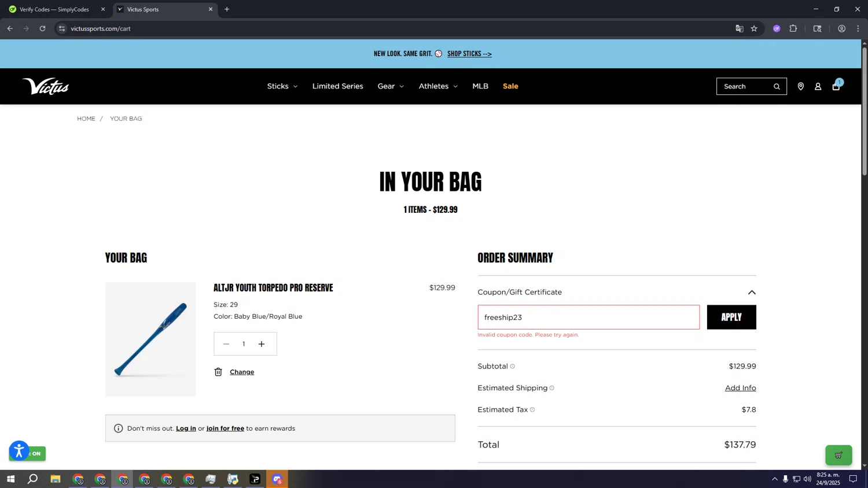
Task: Click the Log in link
Action: point(186,428)
